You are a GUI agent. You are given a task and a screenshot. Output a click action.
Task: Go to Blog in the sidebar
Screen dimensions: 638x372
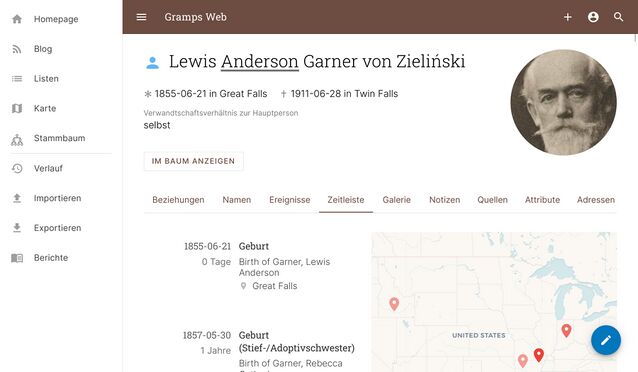pos(43,49)
